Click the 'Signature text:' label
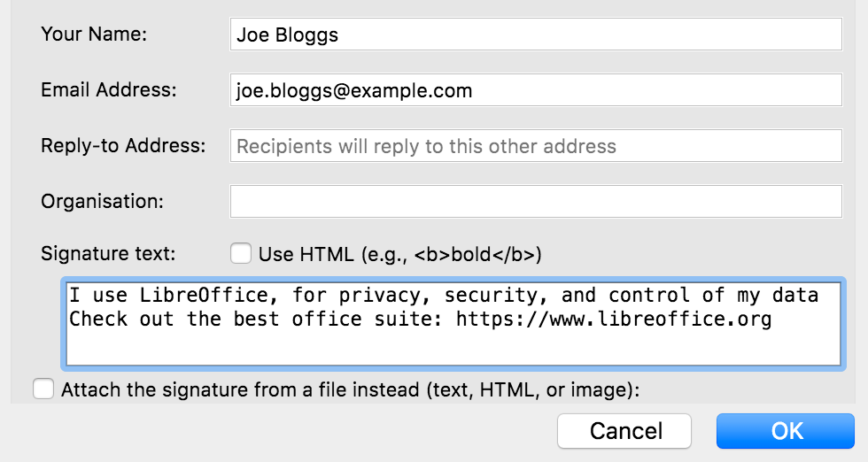The image size is (868, 462). click(x=108, y=254)
